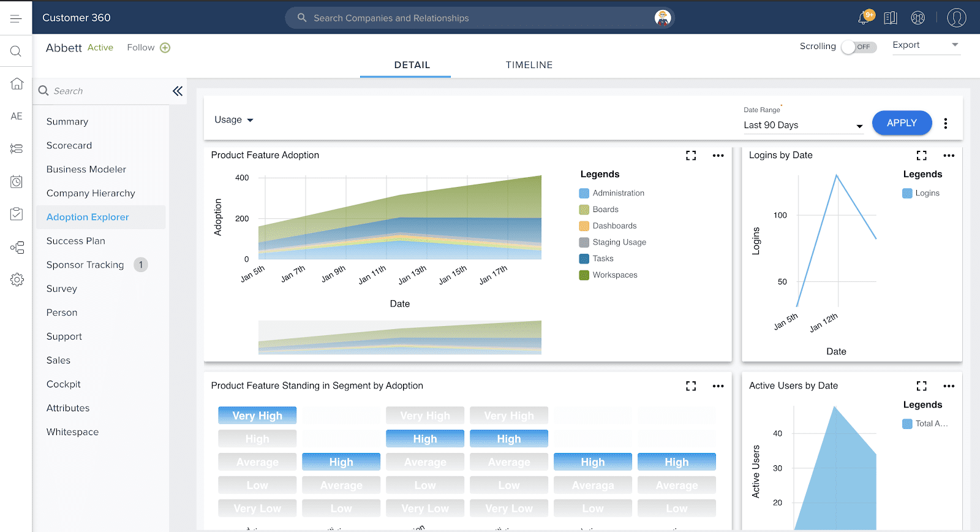Open the Export dropdown
Screen dimensions: 980x532
[925, 45]
